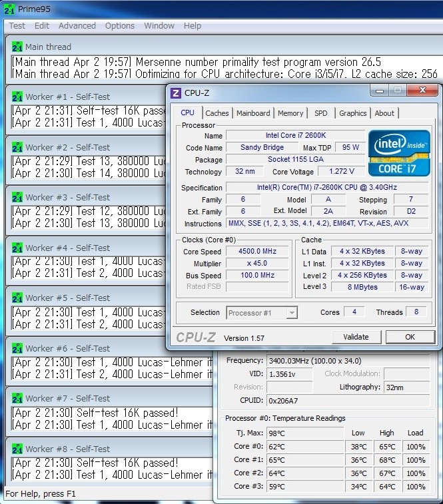Click the Core Speed value 4500.0 MHz
This screenshot has width=443, height=504.
click(257, 251)
